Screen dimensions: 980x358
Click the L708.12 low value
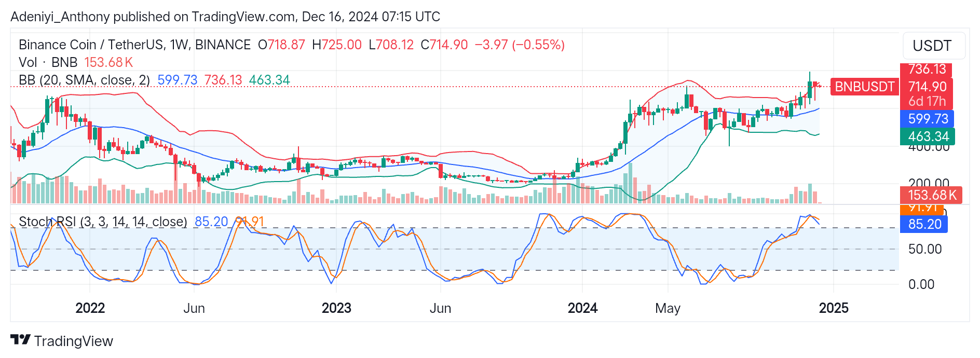(x=391, y=45)
